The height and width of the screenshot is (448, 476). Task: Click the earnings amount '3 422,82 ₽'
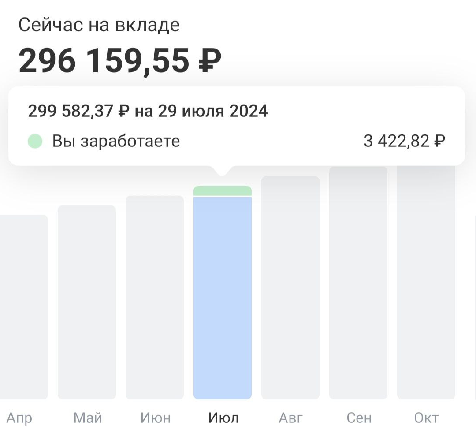coord(404,141)
